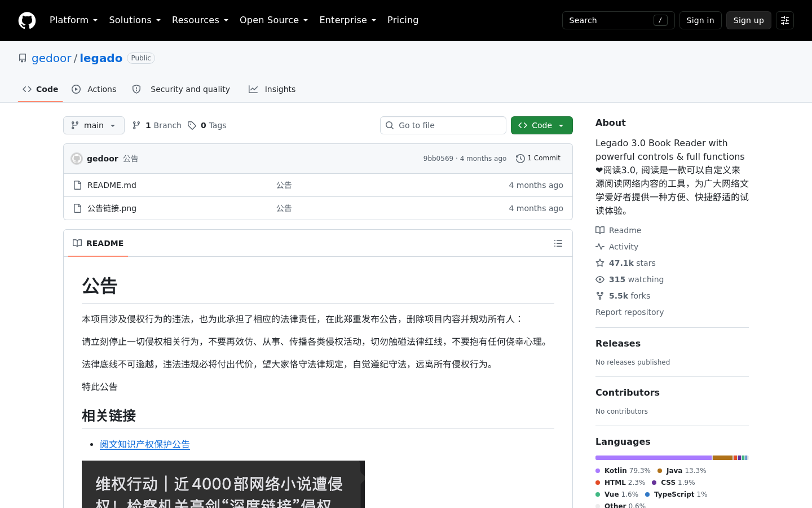Click the Sign in button
The image size is (812, 508).
[x=700, y=20]
